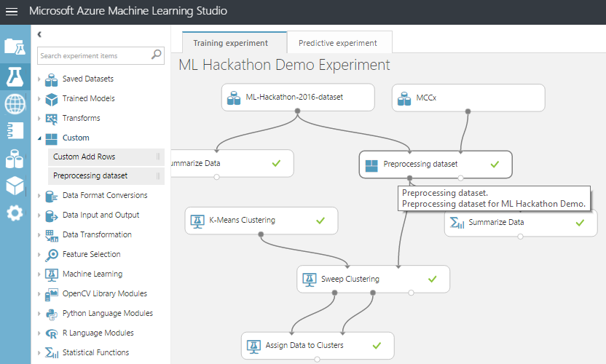This screenshot has width=606, height=364.
Task: Click output port of MCCx module
Action: point(468,111)
